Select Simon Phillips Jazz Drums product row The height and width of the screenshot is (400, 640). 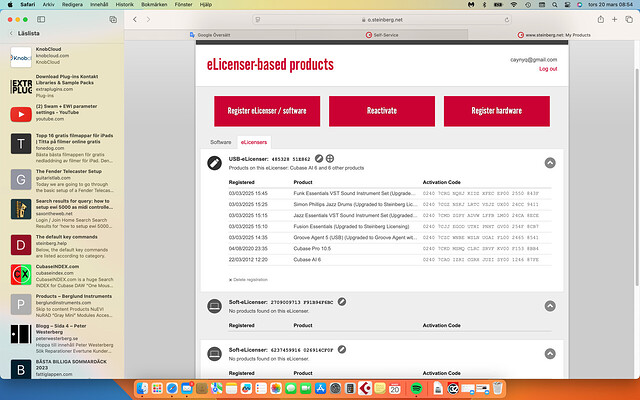tap(390, 204)
